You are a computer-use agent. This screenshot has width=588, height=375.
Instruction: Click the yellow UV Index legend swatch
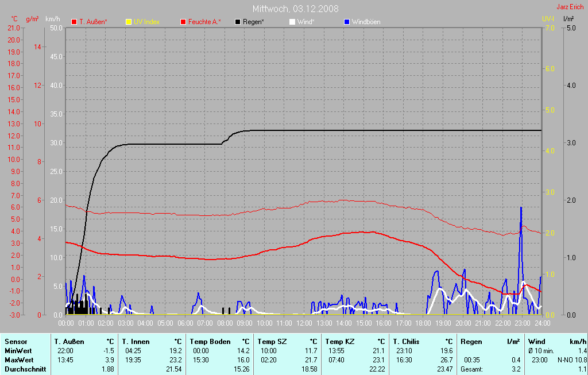tap(129, 22)
